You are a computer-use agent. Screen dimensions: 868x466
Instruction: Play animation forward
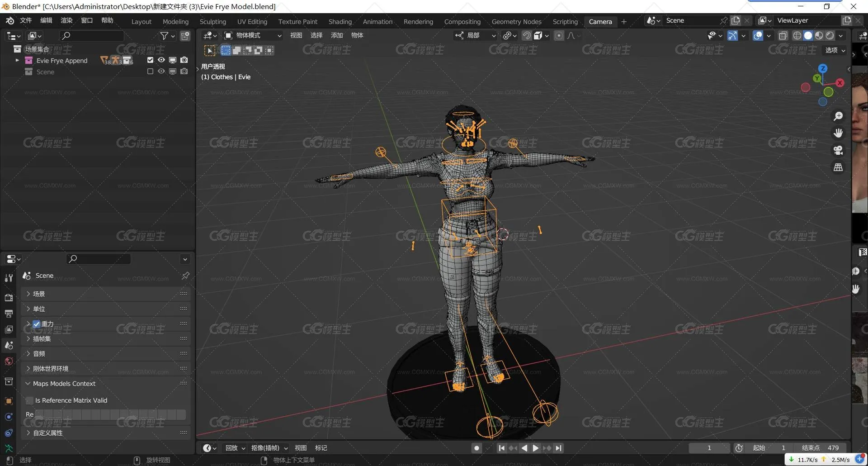pos(535,448)
